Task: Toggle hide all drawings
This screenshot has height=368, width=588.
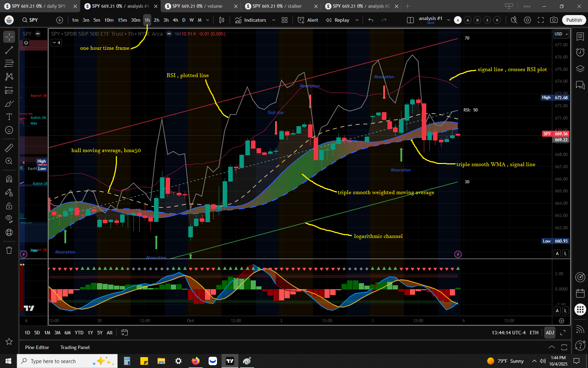Action: pyautogui.click(x=9, y=219)
